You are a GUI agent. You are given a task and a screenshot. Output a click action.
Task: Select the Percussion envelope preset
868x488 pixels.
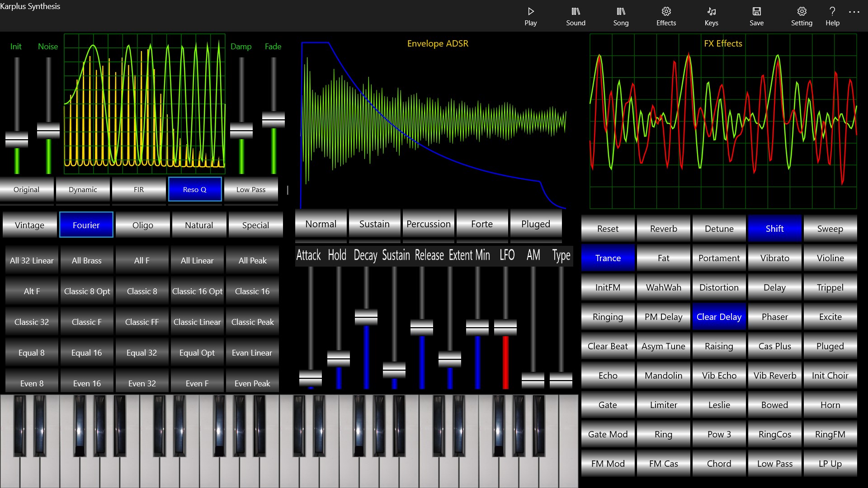pos(428,224)
